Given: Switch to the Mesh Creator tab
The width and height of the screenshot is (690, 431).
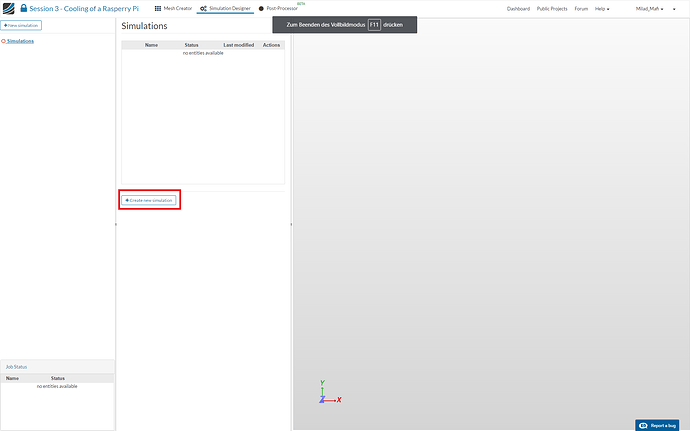Looking at the screenshot, I should pos(173,8).
